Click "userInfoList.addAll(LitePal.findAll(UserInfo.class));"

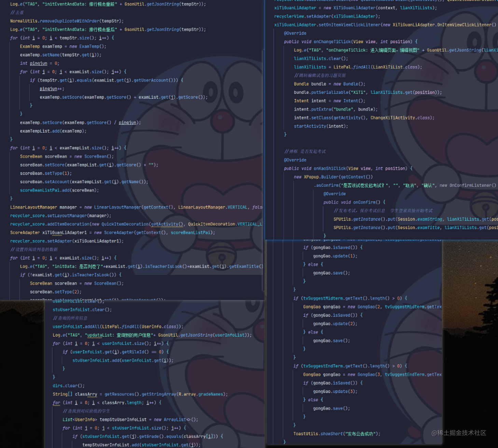[118, 327]
